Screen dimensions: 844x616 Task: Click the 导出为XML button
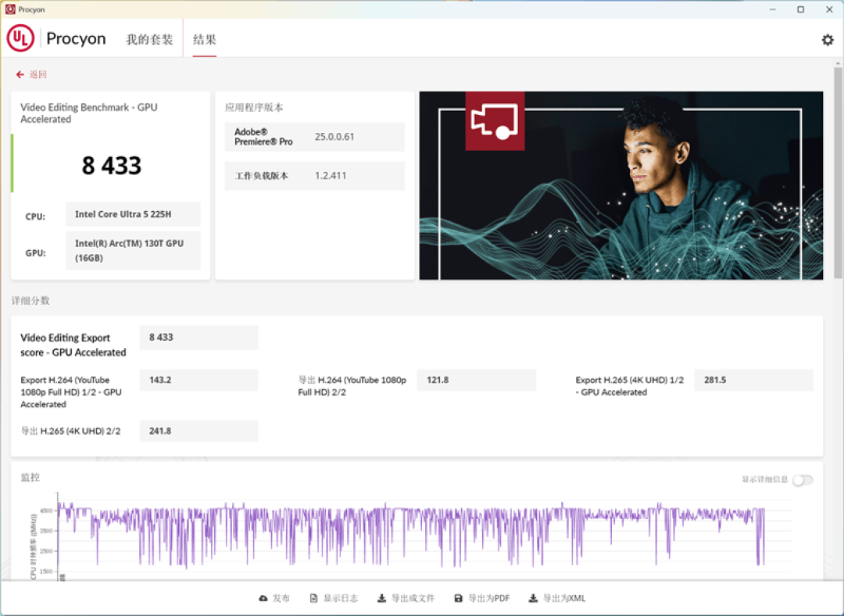pos(557,598)
